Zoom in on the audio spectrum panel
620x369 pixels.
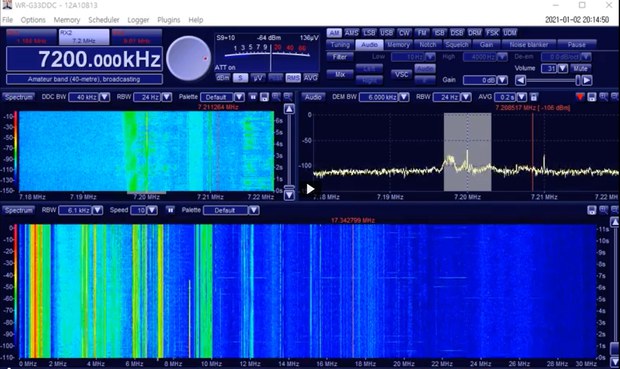(603, 97)
